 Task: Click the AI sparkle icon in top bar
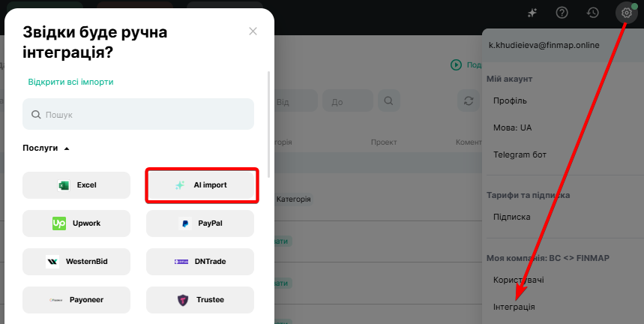pyautogui.click(x=532, y=13)
